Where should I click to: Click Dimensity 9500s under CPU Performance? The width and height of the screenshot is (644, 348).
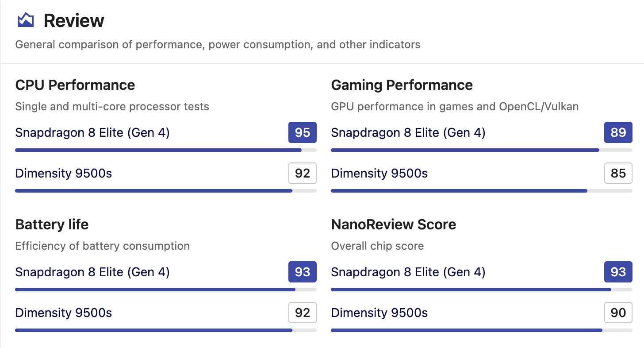(x=64, y=173)
